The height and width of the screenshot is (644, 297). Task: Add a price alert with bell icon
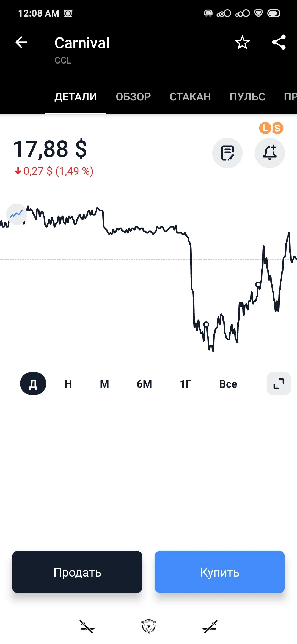pos(270,153)
